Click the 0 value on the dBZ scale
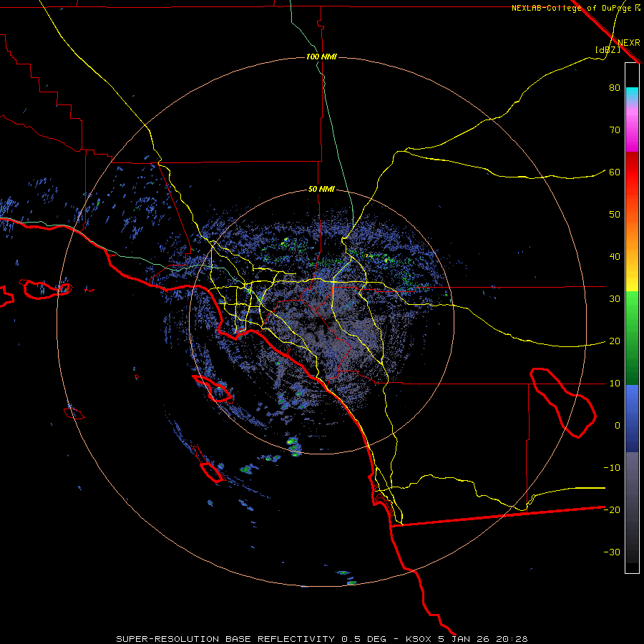Image resolution: width=644 pixels, height=644 pixels. tap(618, 426)
